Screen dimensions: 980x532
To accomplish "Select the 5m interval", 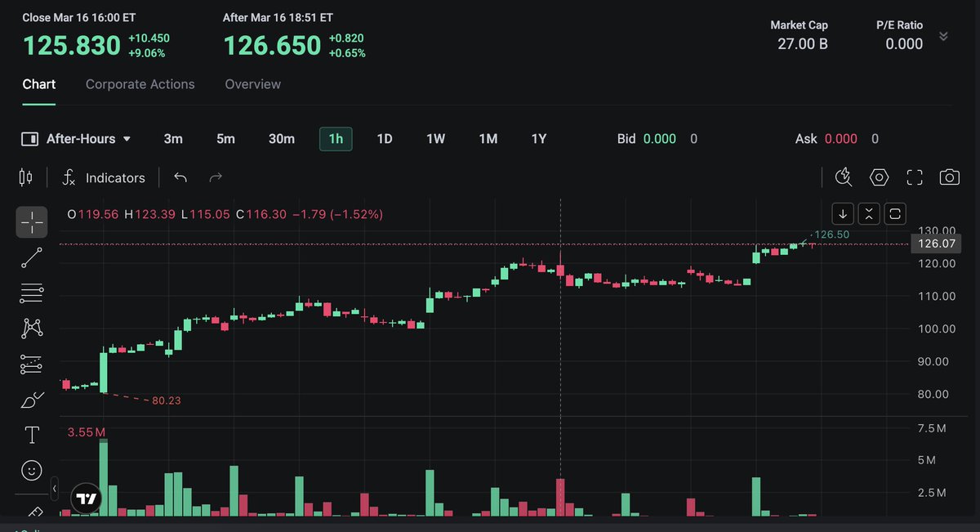I will [x=225, y=139].
